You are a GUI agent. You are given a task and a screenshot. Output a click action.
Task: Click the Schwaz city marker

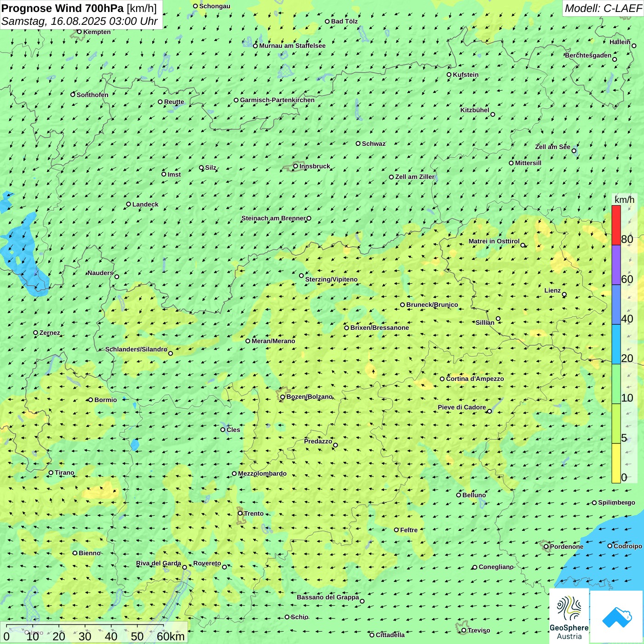[x=358, y=144]
